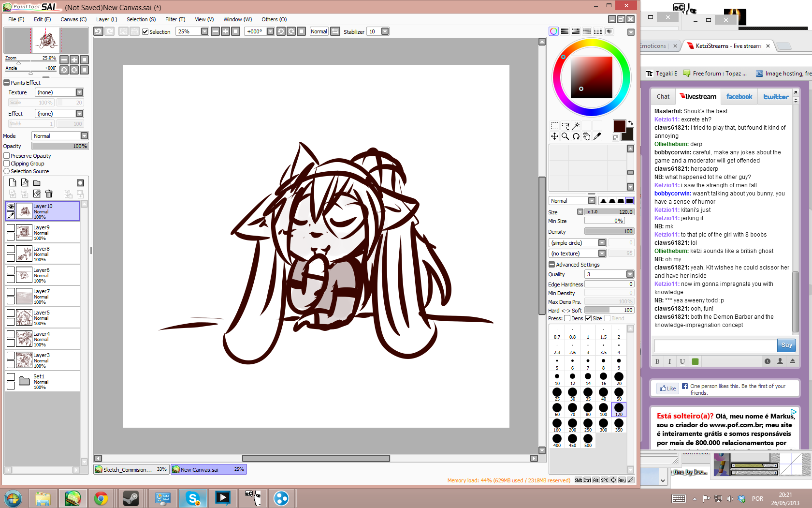Switch to the Sketch_Commision canvas tab
Viewport: 812px width, 508px height.
point(131,469)
